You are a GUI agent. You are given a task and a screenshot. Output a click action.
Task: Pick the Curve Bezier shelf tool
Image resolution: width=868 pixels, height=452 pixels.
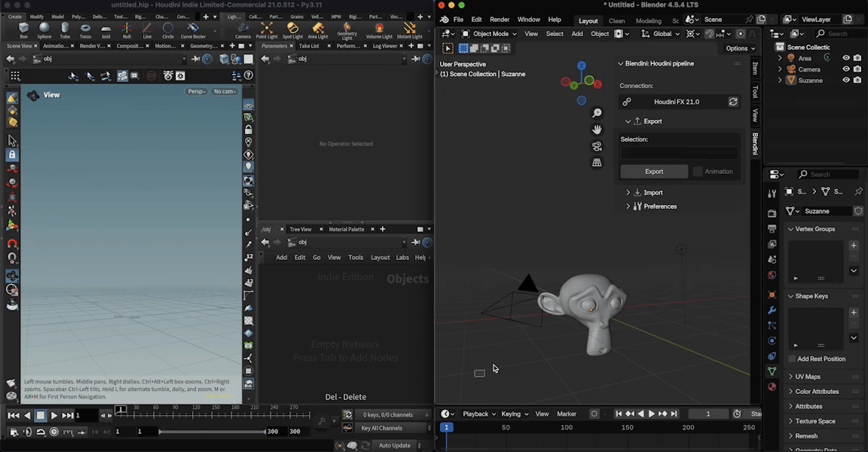click(x=193, y=30)
